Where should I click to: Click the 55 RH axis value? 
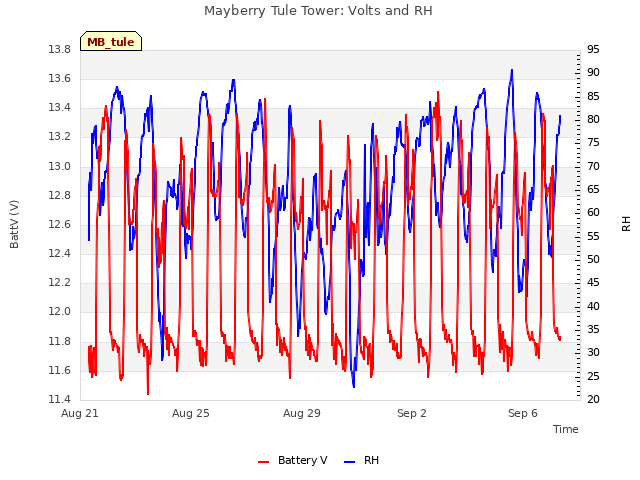[593, 236]
